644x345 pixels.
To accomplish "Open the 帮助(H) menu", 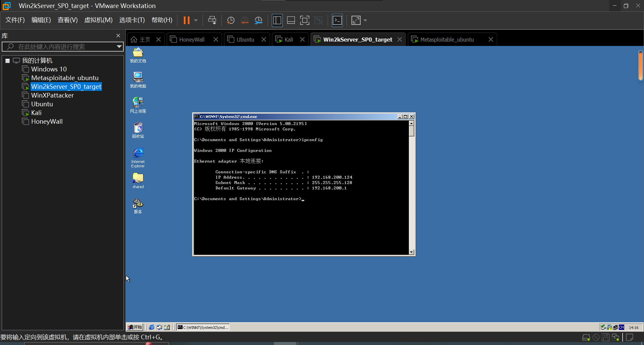I will pyautogui.click(x=162, y=20).
